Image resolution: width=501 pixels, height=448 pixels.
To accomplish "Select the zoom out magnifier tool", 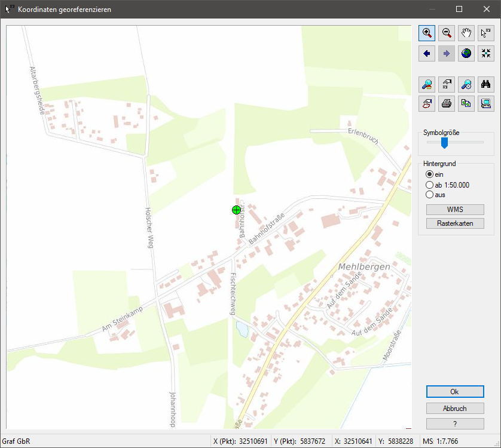I will pyautogui.click(x=447, y=33).
